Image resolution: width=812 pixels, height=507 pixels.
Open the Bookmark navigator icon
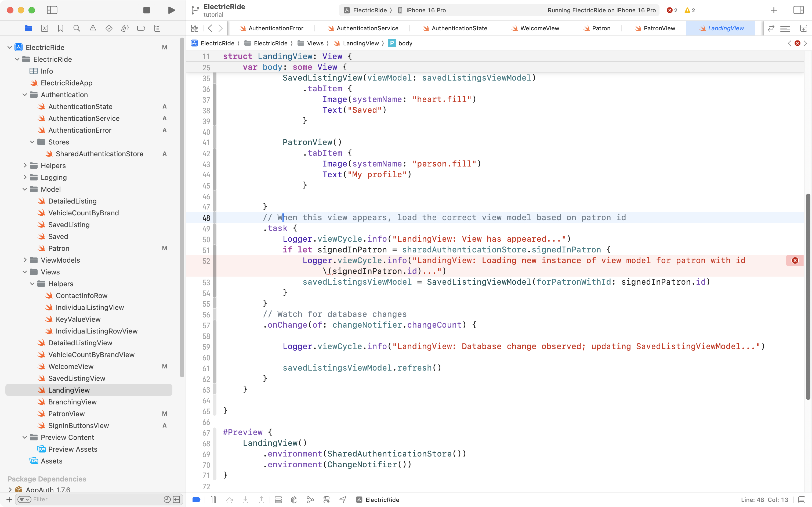pos(61,28)
